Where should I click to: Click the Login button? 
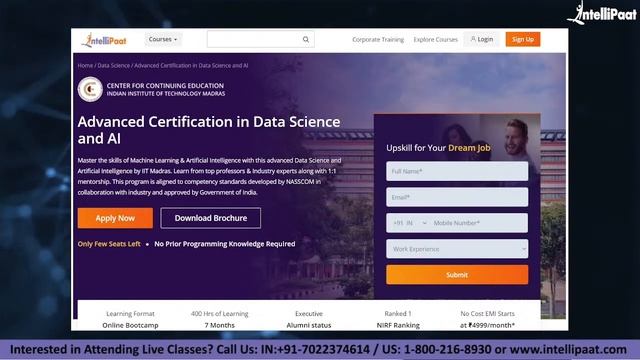click(482, 39)
